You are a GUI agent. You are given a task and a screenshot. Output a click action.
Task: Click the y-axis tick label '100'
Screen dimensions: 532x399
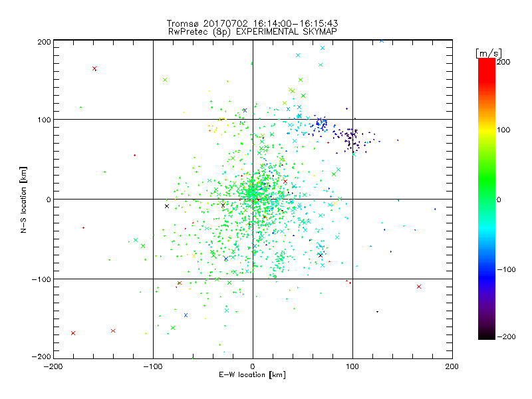tap(45, 120)
